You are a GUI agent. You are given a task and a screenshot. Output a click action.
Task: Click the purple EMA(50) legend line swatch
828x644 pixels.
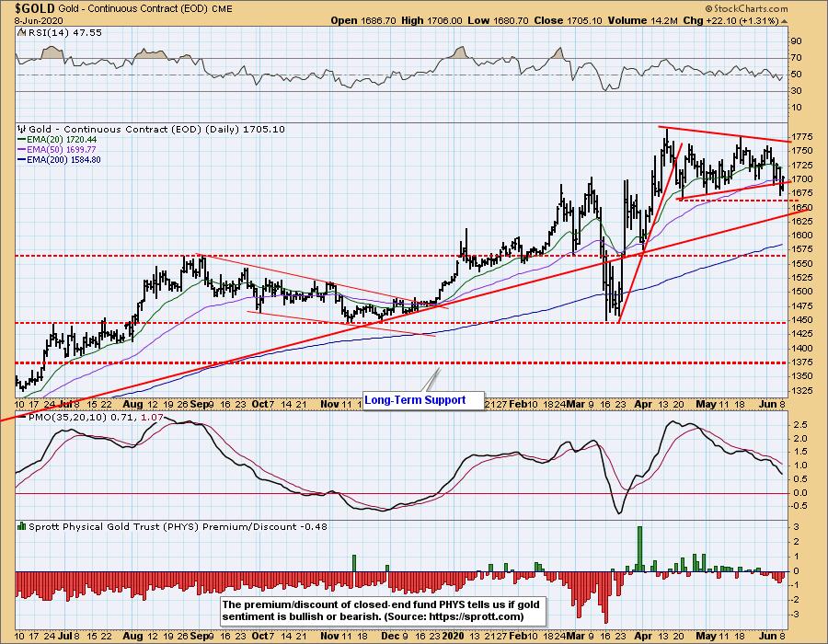tap(22, 149)
